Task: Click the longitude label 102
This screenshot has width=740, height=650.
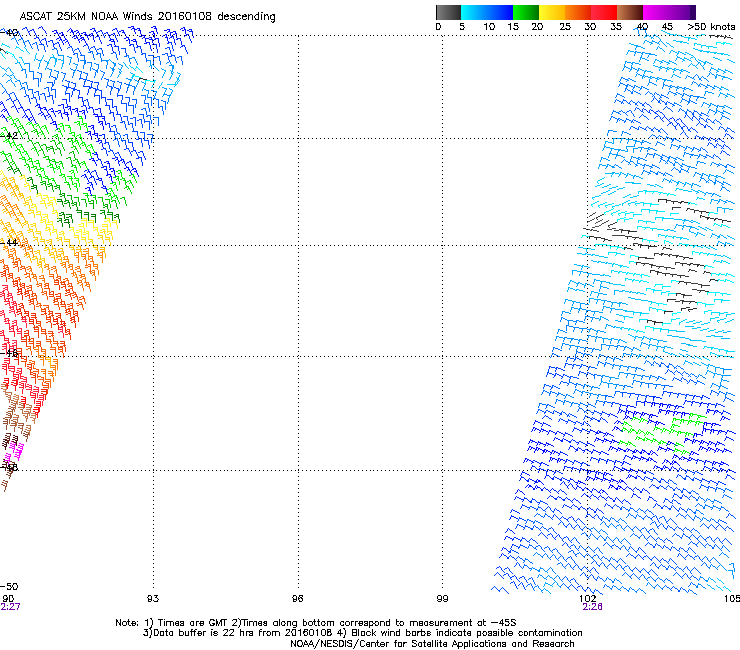Action: click(588, 599)
